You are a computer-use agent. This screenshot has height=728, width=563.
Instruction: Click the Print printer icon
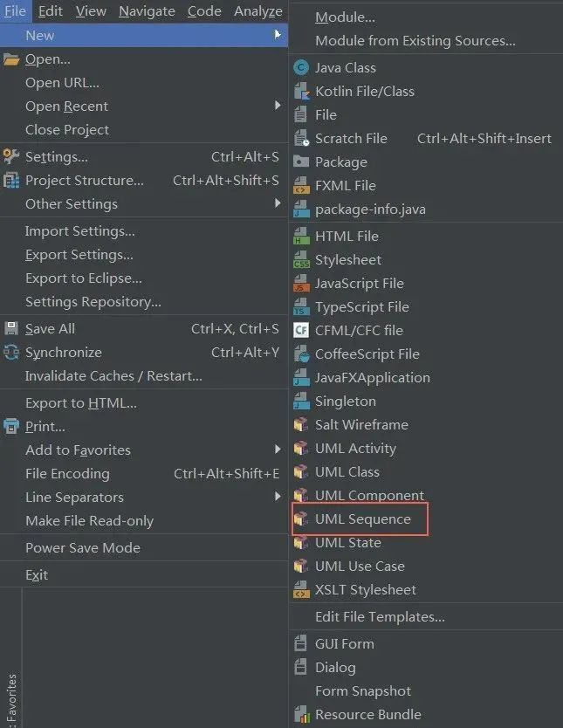11,426
